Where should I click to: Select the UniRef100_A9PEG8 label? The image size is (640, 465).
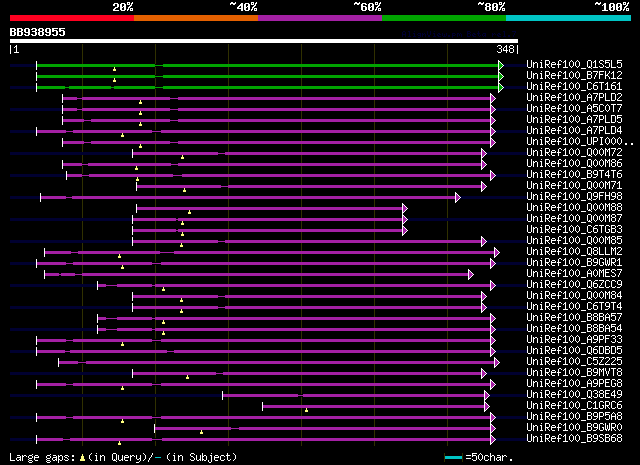(574, 383)
